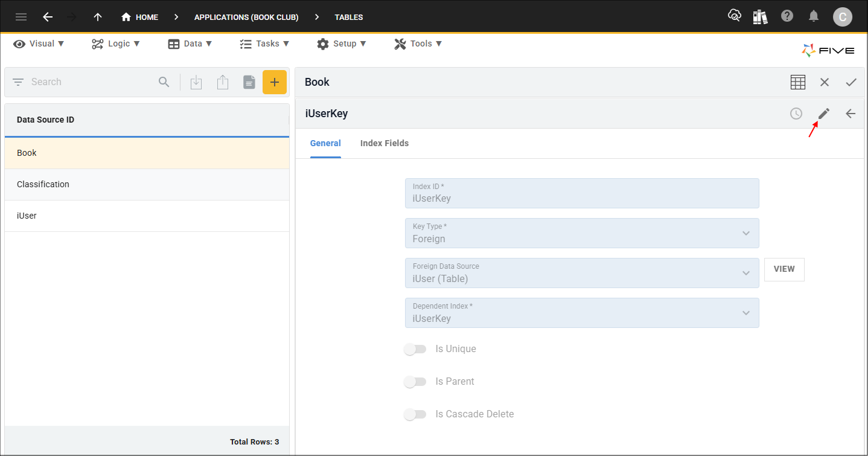Screen dimensions: 868x456
Task: Focus the Search field
Action: (91, 82)
